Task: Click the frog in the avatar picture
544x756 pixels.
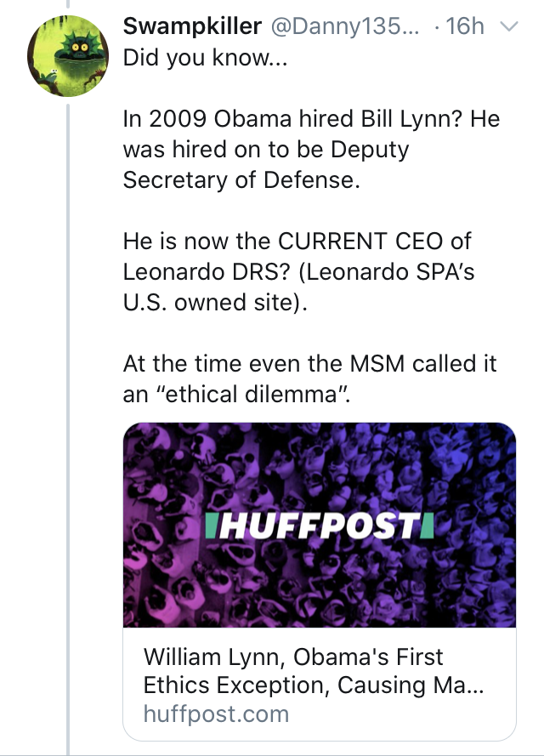Action: [x=49, y=76]
